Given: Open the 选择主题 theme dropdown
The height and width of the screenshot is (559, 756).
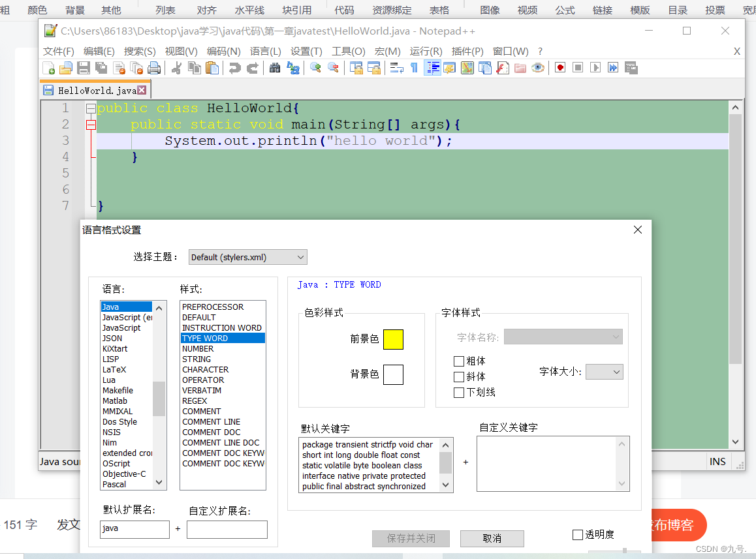Looking at the screenshot, I should tap(248, 258).
